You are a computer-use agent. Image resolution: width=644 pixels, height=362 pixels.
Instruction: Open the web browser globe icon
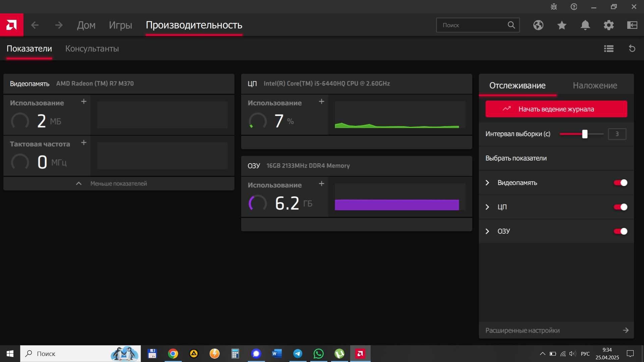538,25
